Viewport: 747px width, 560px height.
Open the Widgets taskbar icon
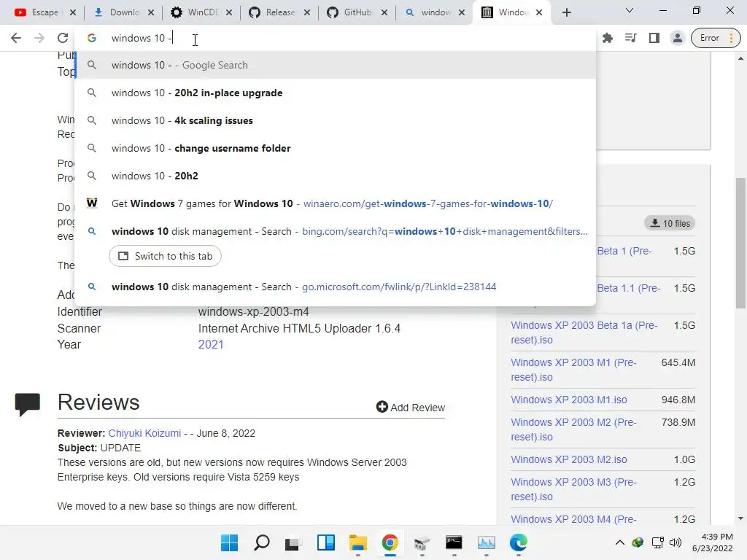point(326,542)
